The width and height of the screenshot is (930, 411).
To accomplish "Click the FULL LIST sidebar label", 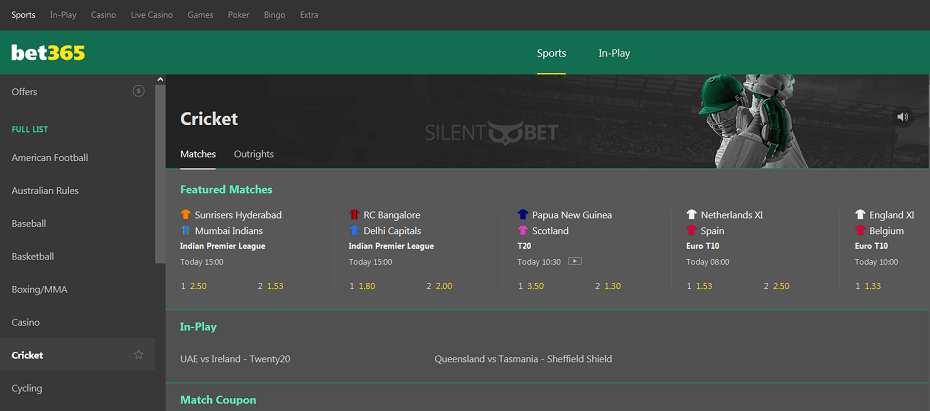I will [x=30, y=129].
